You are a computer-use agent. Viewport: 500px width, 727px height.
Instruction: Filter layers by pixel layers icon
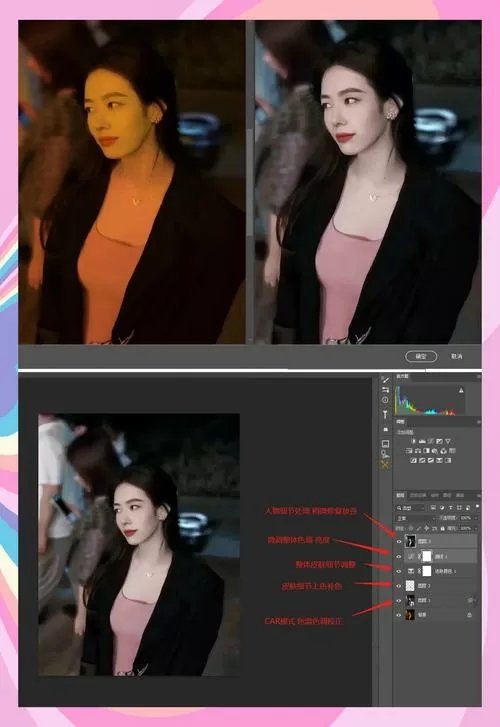(433, 508)
